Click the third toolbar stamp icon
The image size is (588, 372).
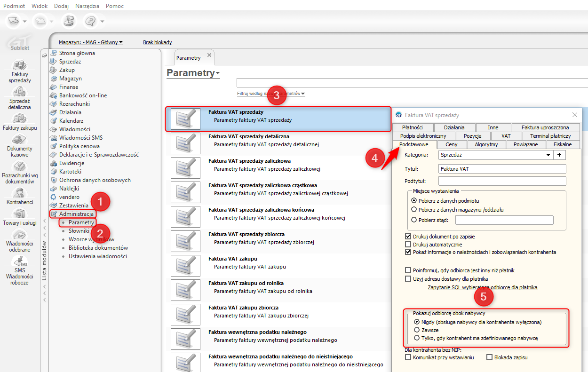coord(69,21)
